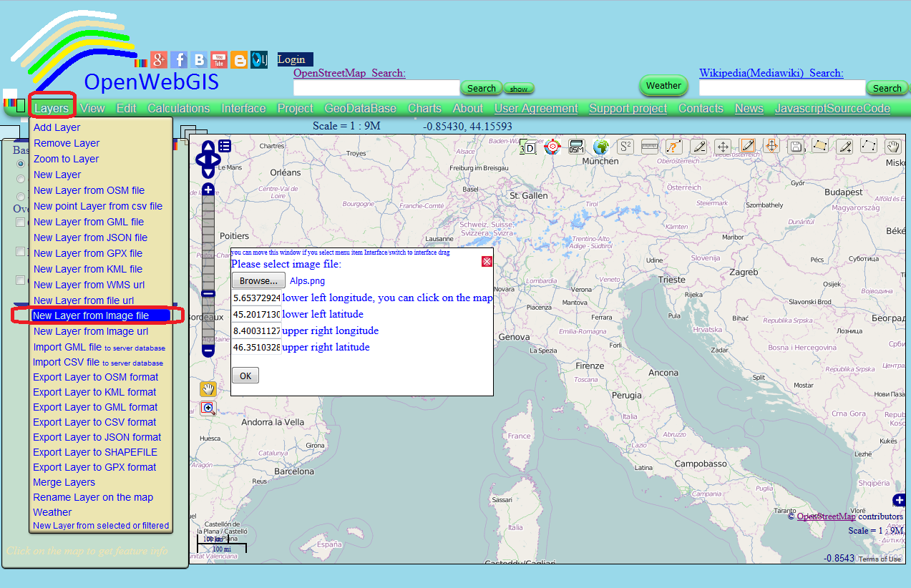Choose New Layer from Image file

coord(100,315)
